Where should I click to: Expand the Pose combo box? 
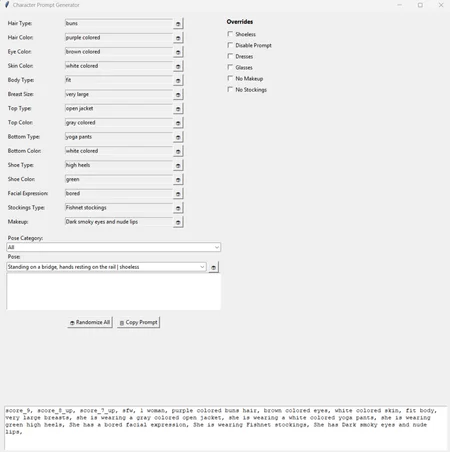click(106, 267)
